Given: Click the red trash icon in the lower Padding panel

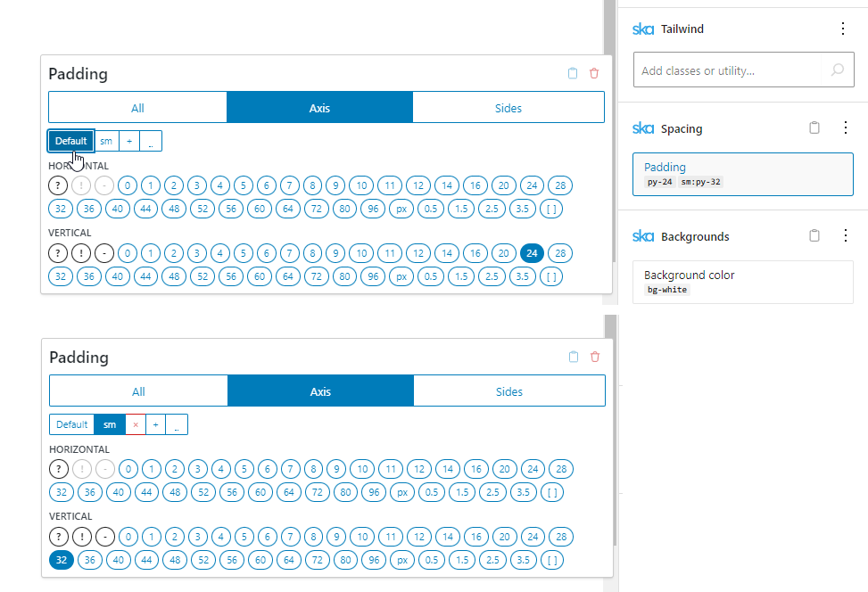Looking at the screenshot, I should coord(595,357).
